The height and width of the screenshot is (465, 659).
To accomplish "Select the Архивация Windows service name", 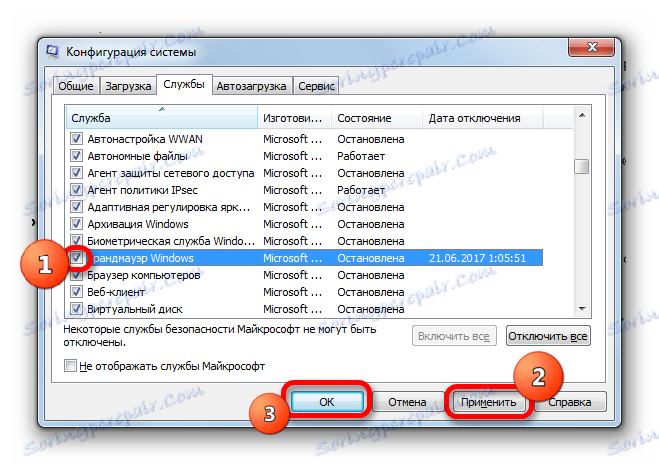I will pyautogui.click(x=138, y=224).
